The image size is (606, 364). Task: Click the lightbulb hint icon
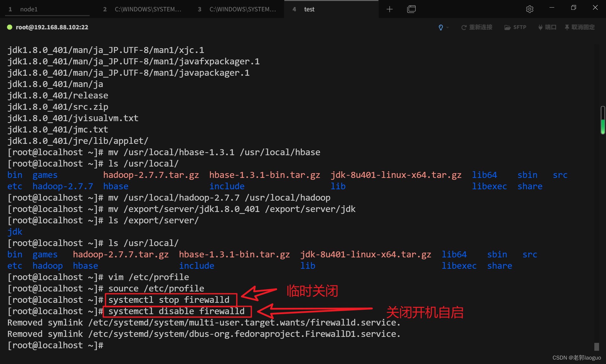441,27
